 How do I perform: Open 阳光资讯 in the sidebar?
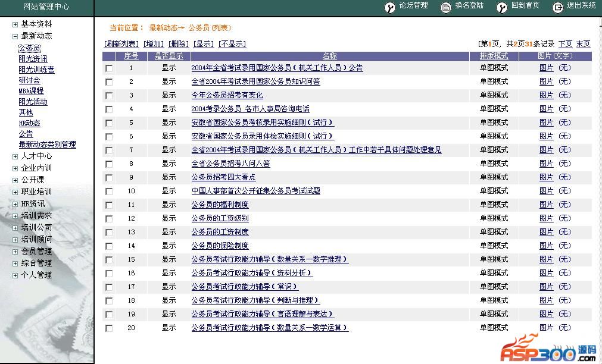click(x=33, y=59)
